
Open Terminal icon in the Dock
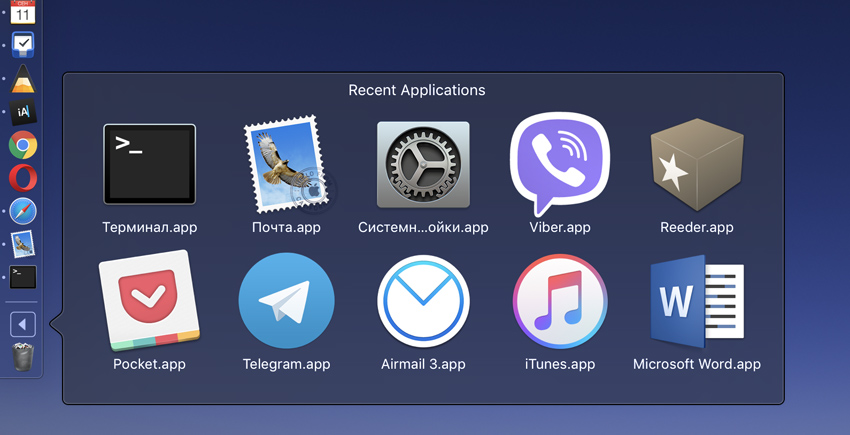coord(23,277)
